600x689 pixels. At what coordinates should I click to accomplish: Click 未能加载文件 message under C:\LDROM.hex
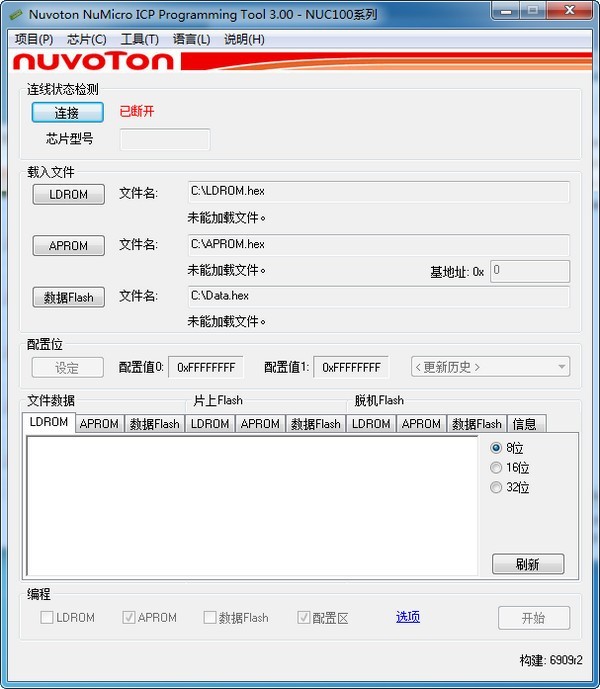click(x=226, y=218)
